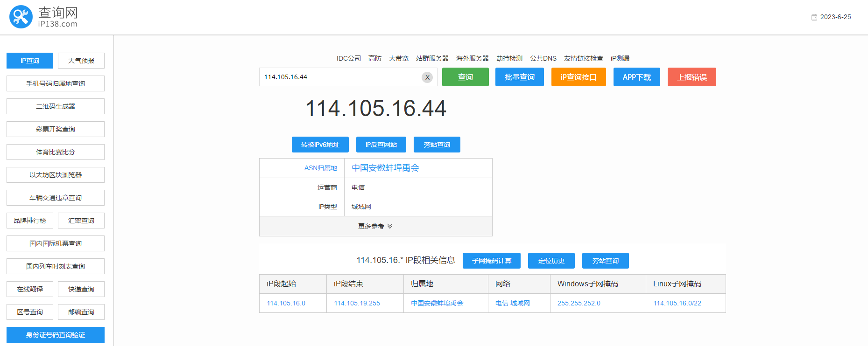
Task: Click IP segment end 114.105.19.255
Action: (x=357, y=303)
